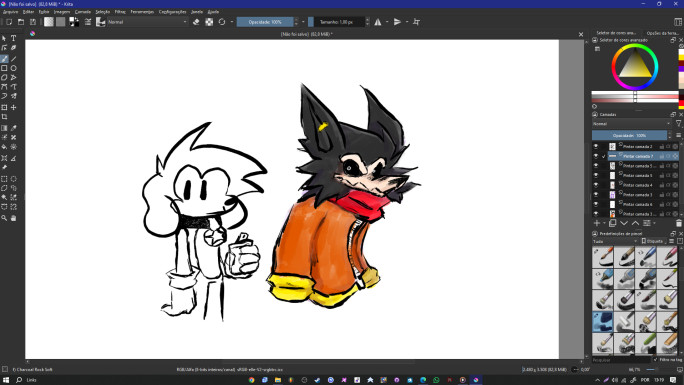Select the Gradient tool
The image size is (684, 385).
[x=4, y=128]
